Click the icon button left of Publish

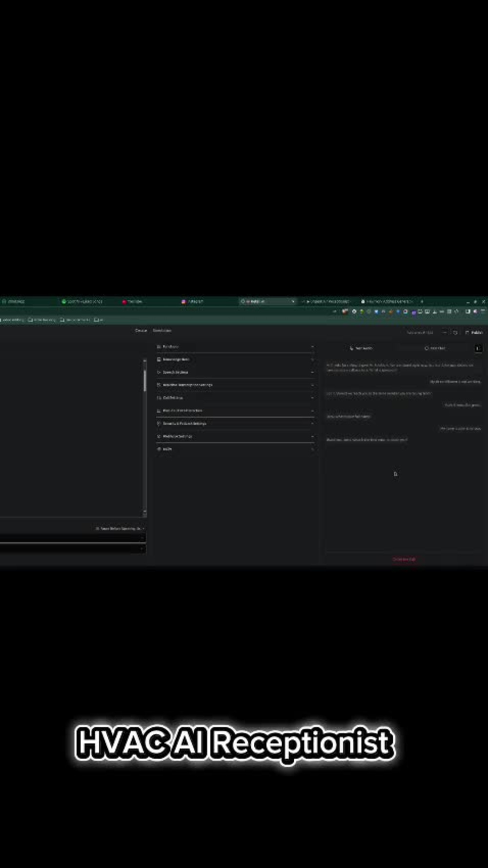(455, 332)
